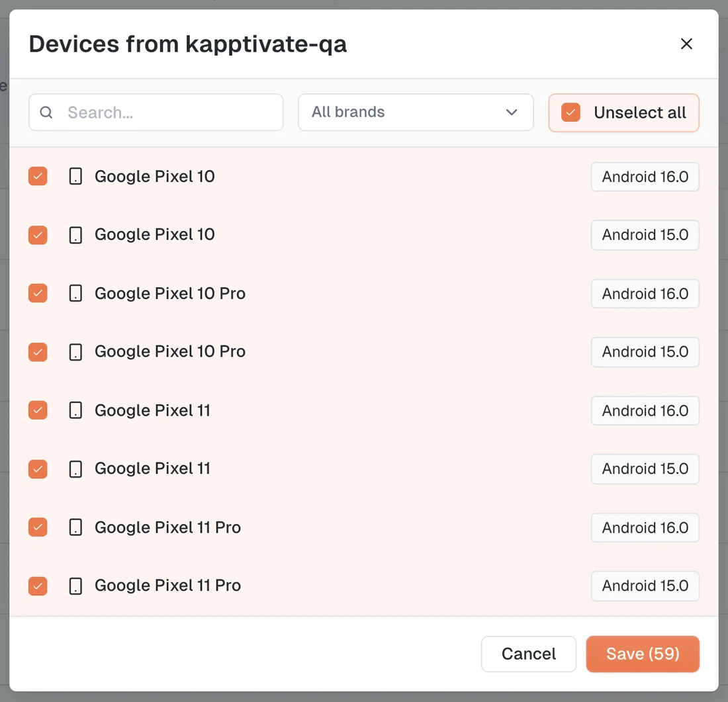Click Android 16.0 badge on Pixel 10 Pro row

645,293
